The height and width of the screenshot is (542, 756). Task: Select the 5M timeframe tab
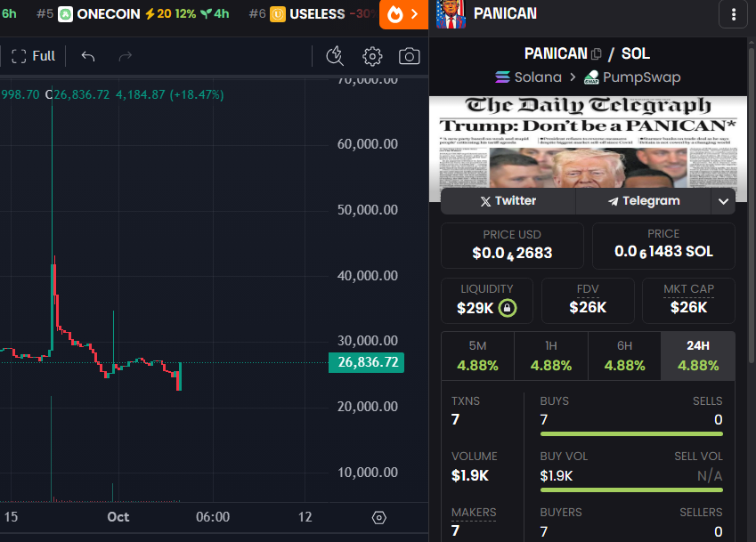478,356
